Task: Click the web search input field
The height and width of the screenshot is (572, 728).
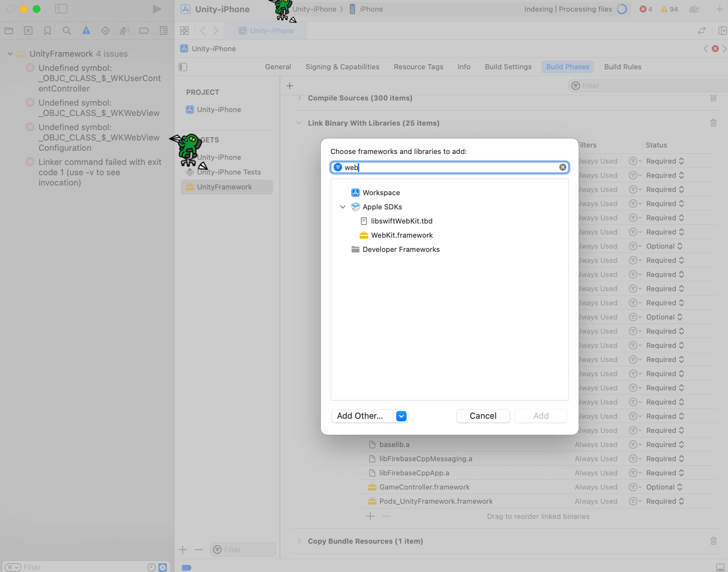Action: point(449,167)
